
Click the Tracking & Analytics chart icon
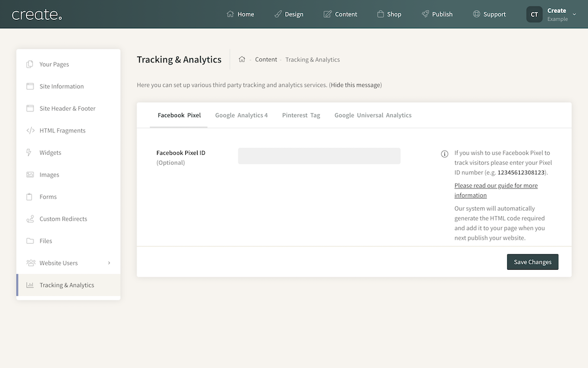[30, 284]
